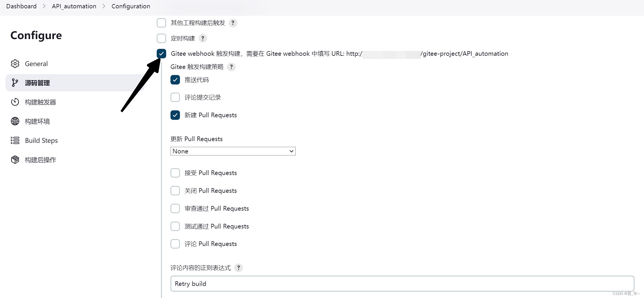This screenshot has height=298, width=644.
Task: Go to 源码管理 section
Action: click(x=75, y=83)
